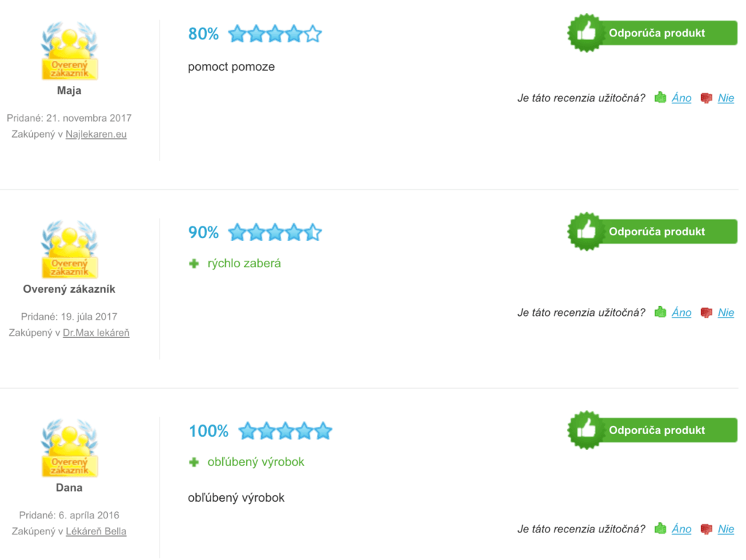
Task: Click Dana's Overený zákazník badge icon
Action: coord(69,448)
